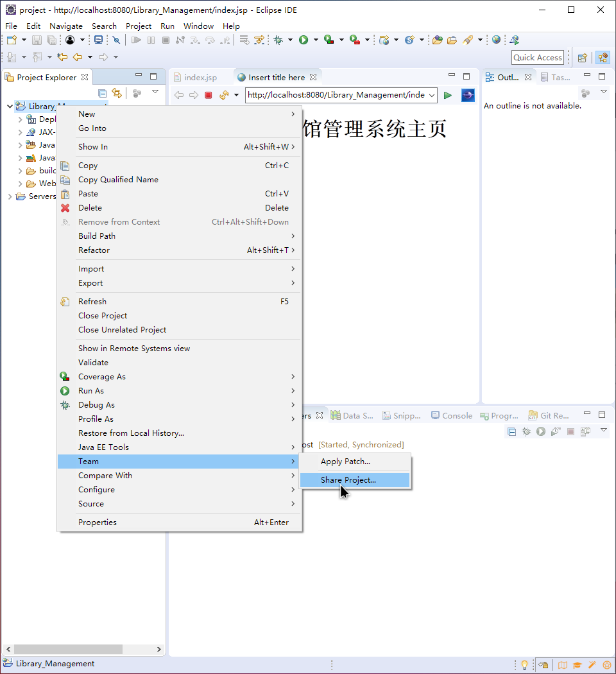Click the New toolbar icon
Screen dimensions: 616x674
12,40
